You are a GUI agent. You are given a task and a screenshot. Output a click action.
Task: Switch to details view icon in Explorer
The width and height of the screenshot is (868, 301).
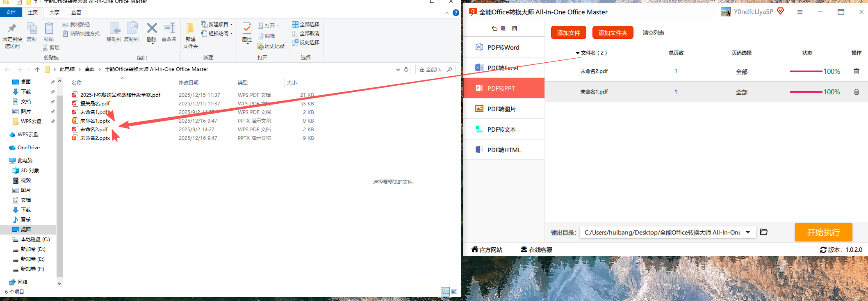tap(446, 292)
